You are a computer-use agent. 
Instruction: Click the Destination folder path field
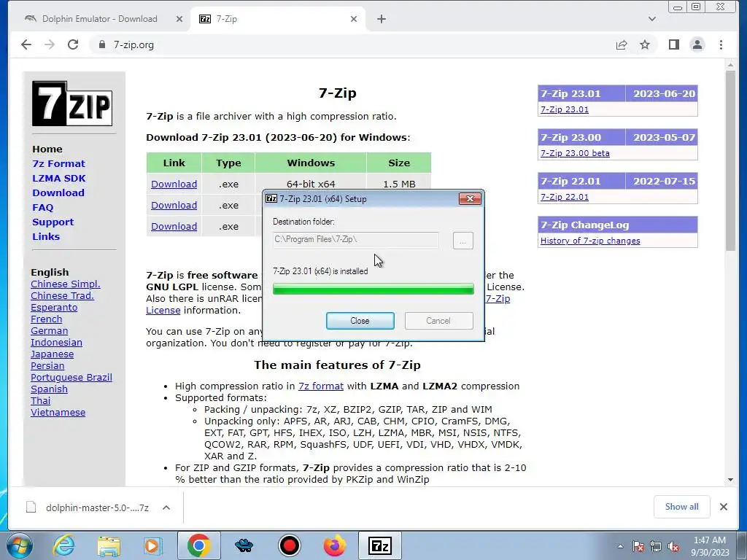coord(355,240)
